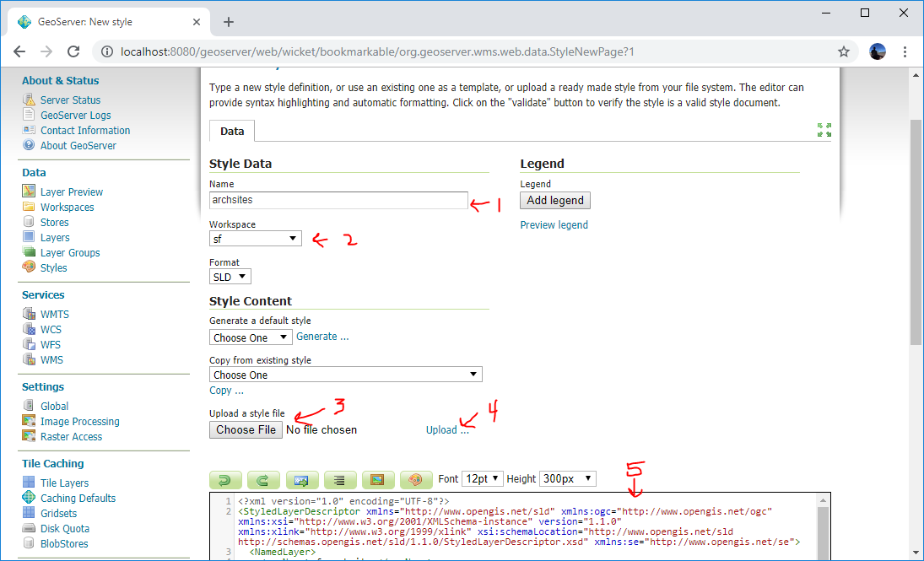Click the WMS service icon
The height and width of the screenshot is (561, 924).
click(29, 359)
